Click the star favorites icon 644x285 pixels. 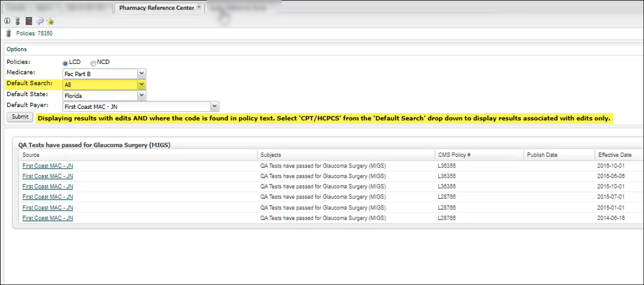pyautogui.click(x=50, y=21)
